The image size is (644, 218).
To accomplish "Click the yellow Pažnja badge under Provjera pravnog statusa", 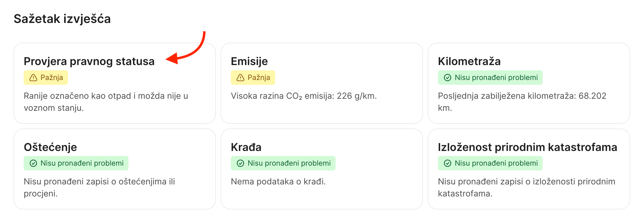I will tap(46, 77).
